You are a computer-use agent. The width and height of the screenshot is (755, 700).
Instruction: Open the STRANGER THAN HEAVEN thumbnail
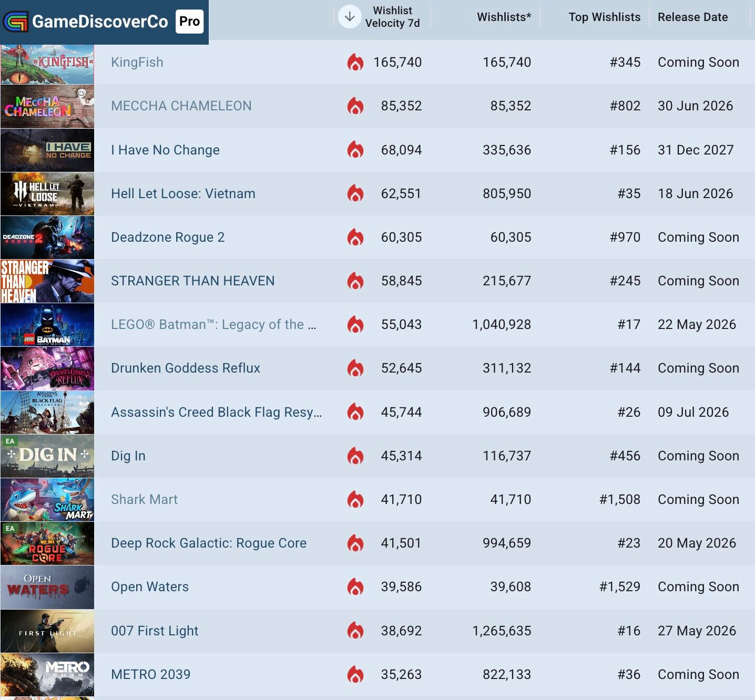(x=47, y=281)
